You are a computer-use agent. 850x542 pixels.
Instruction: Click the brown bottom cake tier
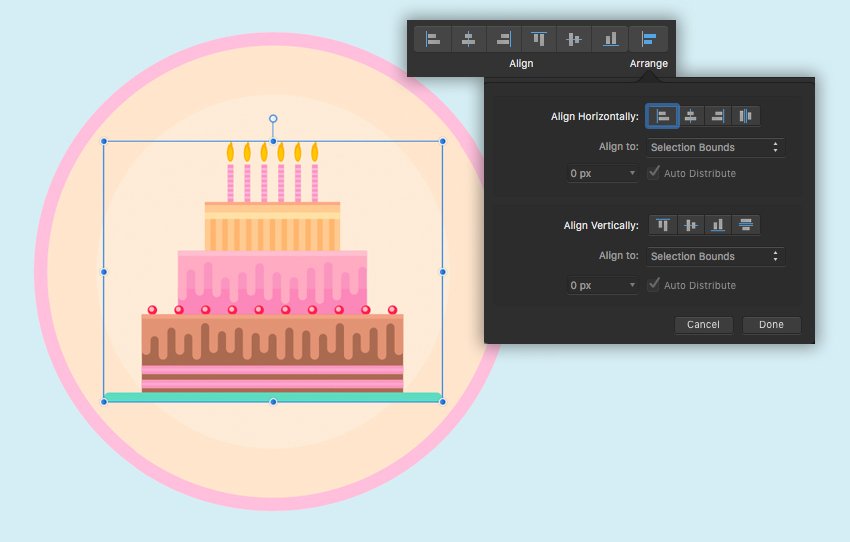click(x=273, y=352)
